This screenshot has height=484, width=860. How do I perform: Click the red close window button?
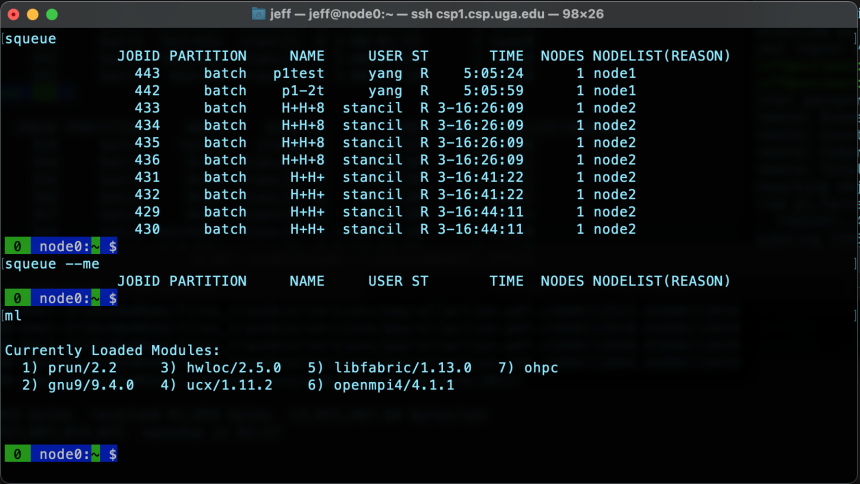pos(14,14)
